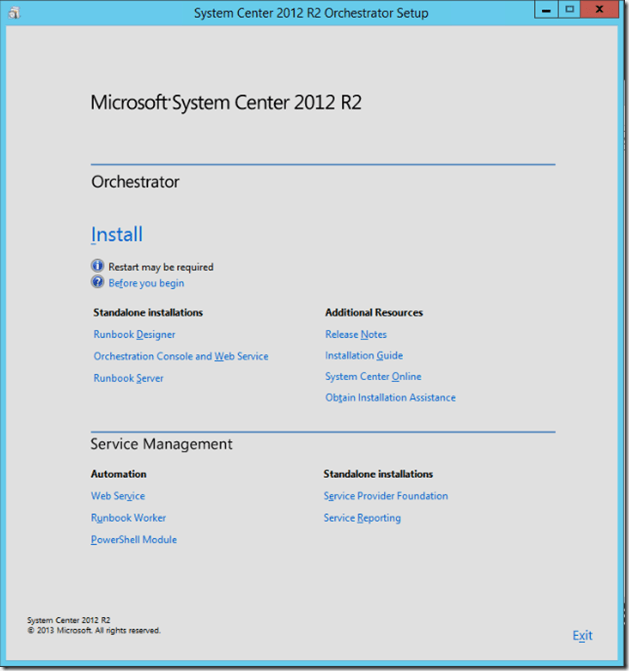Click the setup window title bar icon

12,12
